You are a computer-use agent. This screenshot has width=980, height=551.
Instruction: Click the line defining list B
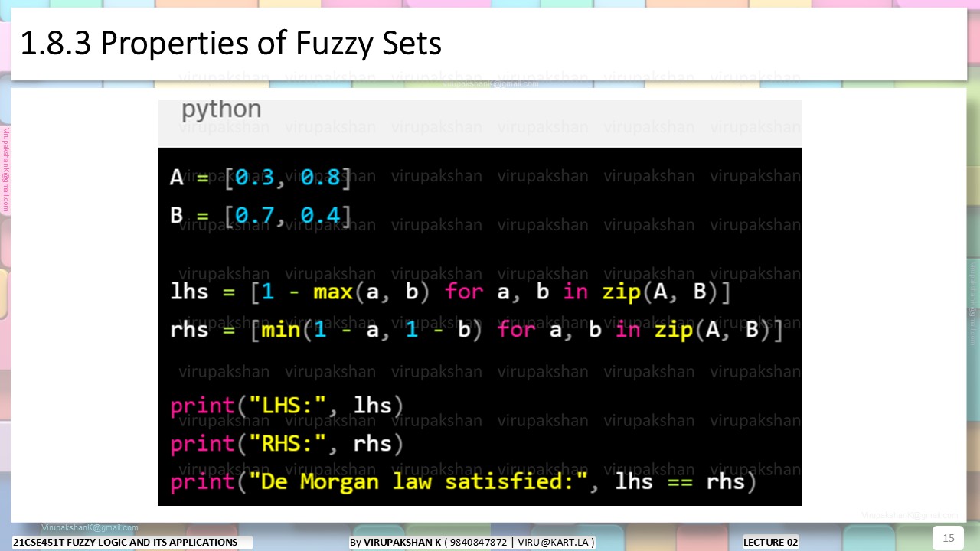point(260,215)
